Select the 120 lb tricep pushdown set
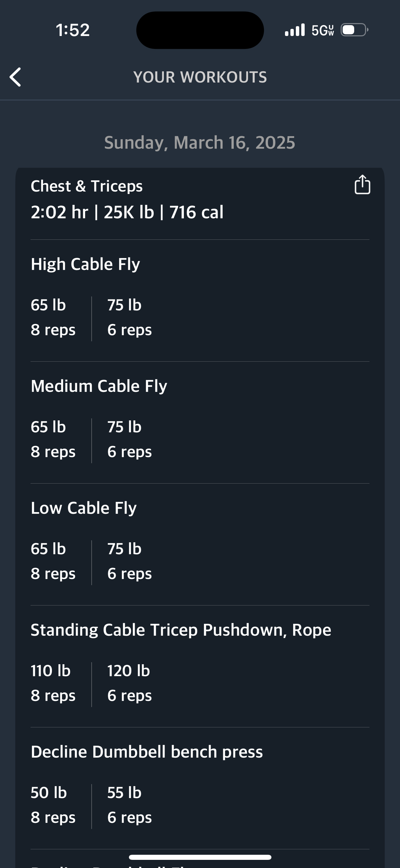The width and height of the screenshot is (400, 868). 130,683
